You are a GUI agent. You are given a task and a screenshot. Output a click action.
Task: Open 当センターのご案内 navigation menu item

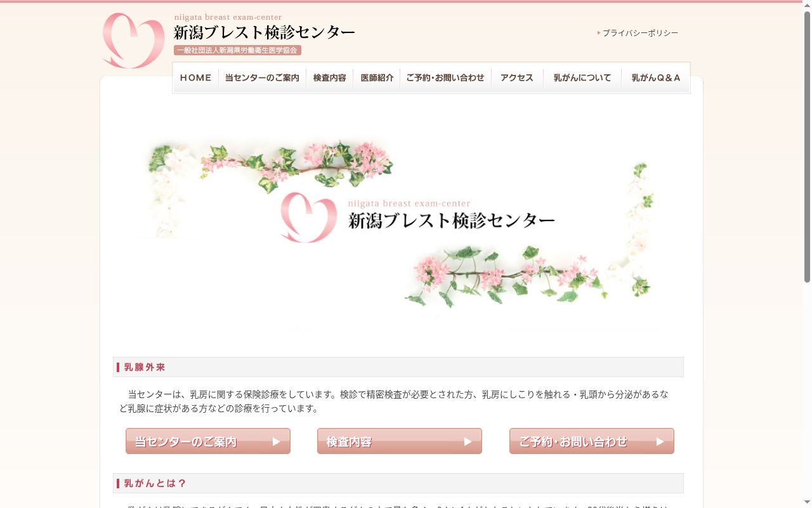pos(262,77)
